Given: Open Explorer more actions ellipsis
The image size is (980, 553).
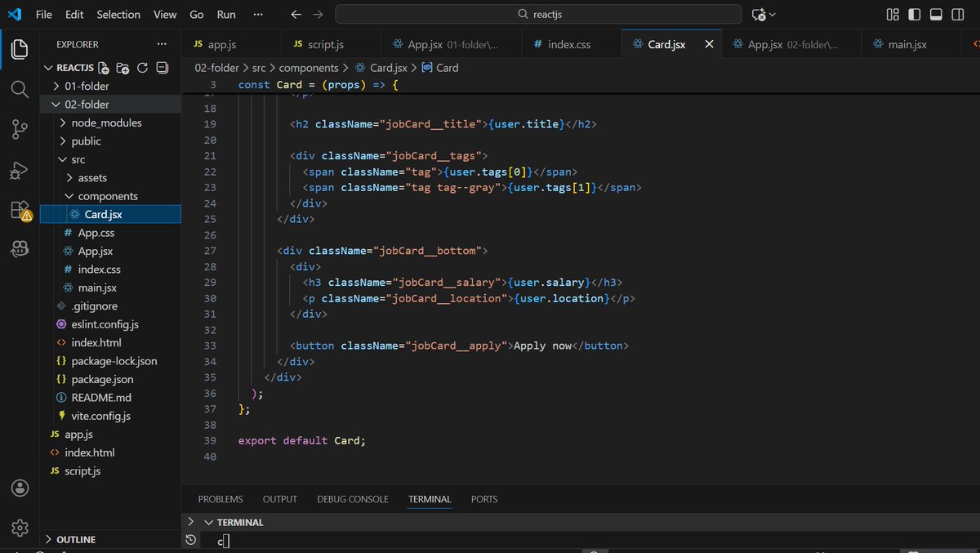Looking at the screenshot, I should (162, 45).
